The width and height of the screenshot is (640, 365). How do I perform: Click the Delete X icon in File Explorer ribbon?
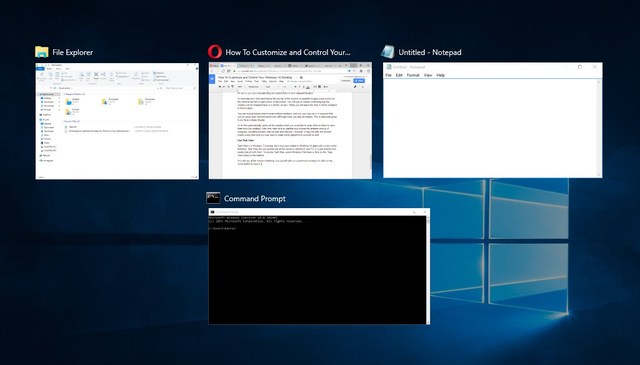(96, 74)
